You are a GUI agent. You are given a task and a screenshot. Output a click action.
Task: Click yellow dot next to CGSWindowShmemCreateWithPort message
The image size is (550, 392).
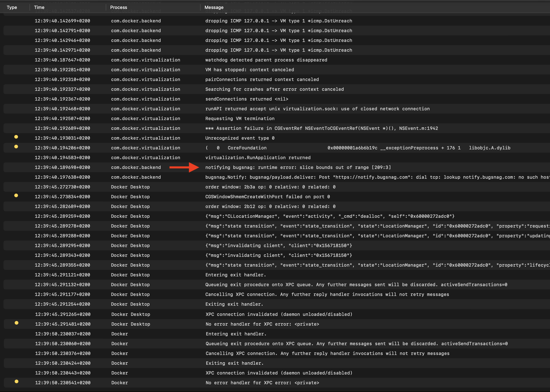16,196
